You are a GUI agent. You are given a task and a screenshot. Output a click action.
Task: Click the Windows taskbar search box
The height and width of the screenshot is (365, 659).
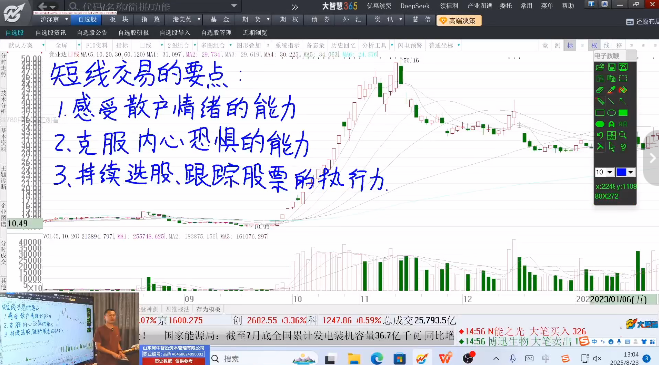(249, 359)
